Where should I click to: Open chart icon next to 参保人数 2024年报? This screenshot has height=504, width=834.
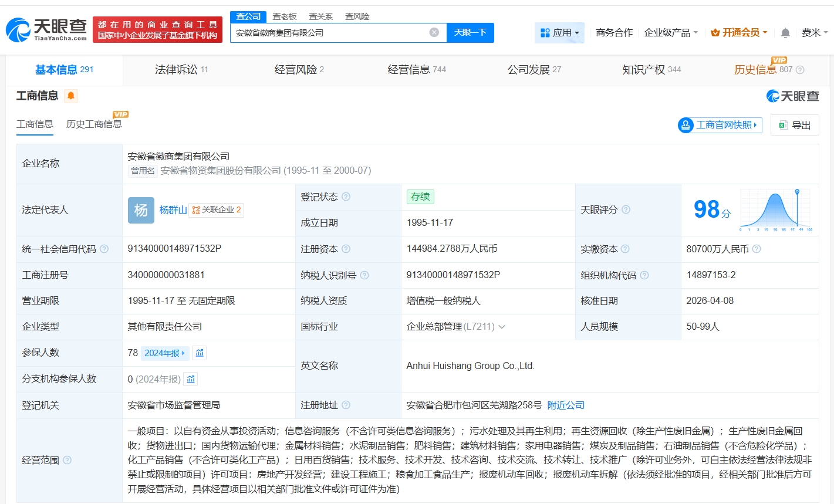200,353
